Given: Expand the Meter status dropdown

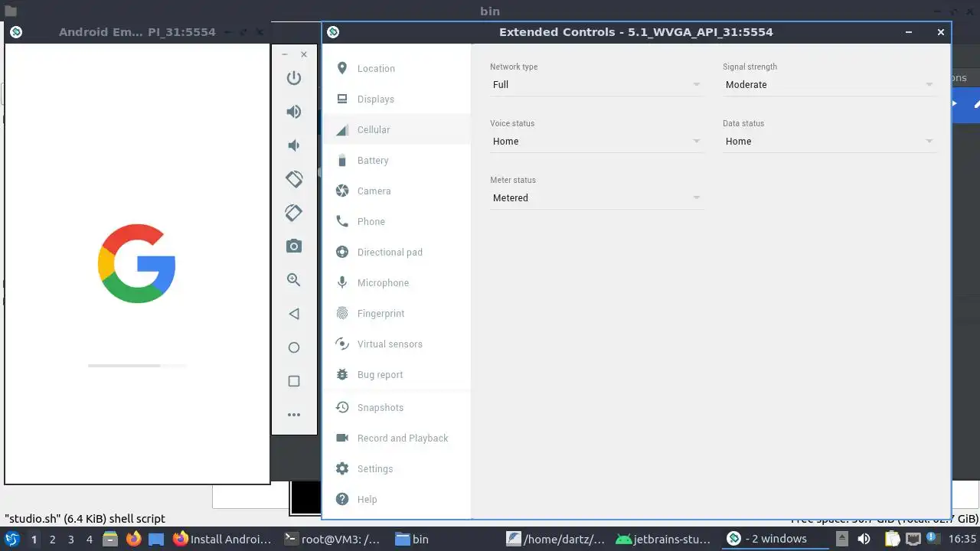Looking at the screenshot, I should [596, 198].
